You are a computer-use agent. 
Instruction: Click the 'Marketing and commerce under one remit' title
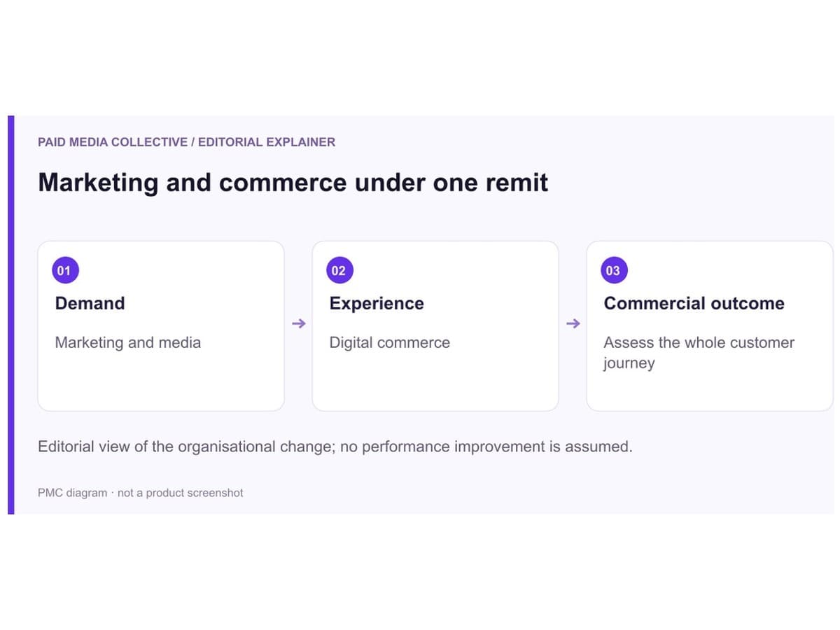pyautogui.click(x=293, y=183)
